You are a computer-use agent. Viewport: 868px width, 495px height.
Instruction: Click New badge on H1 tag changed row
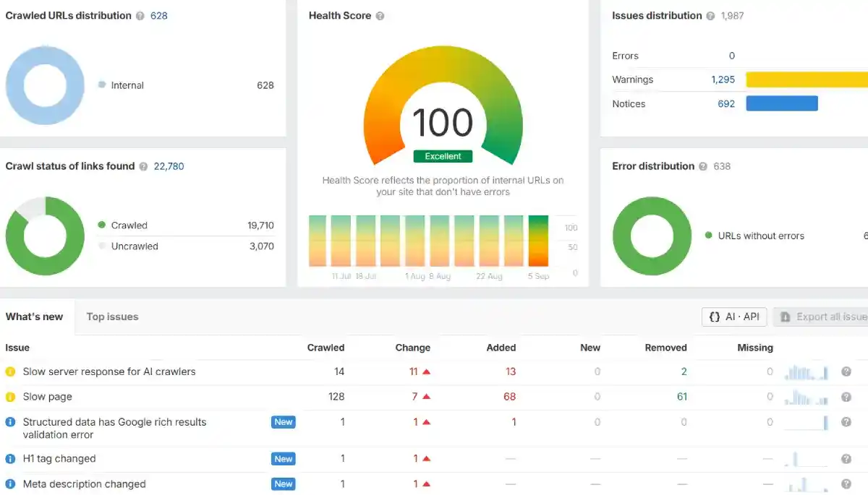[x=284, y=459]
